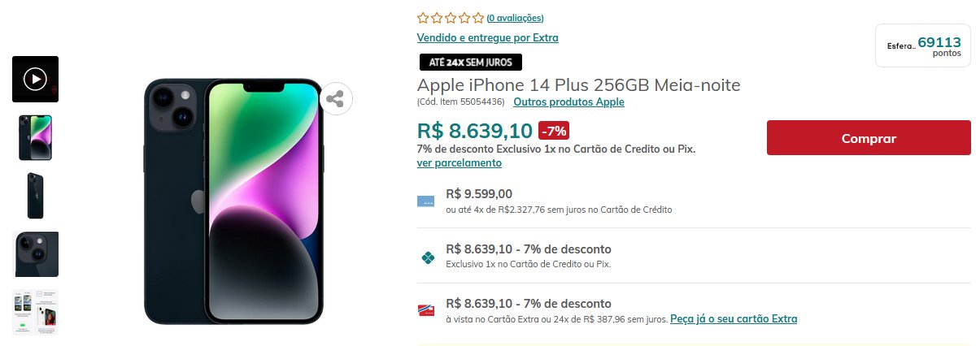Click the 'Até 24x sem juros' banner

pos(471,63)
